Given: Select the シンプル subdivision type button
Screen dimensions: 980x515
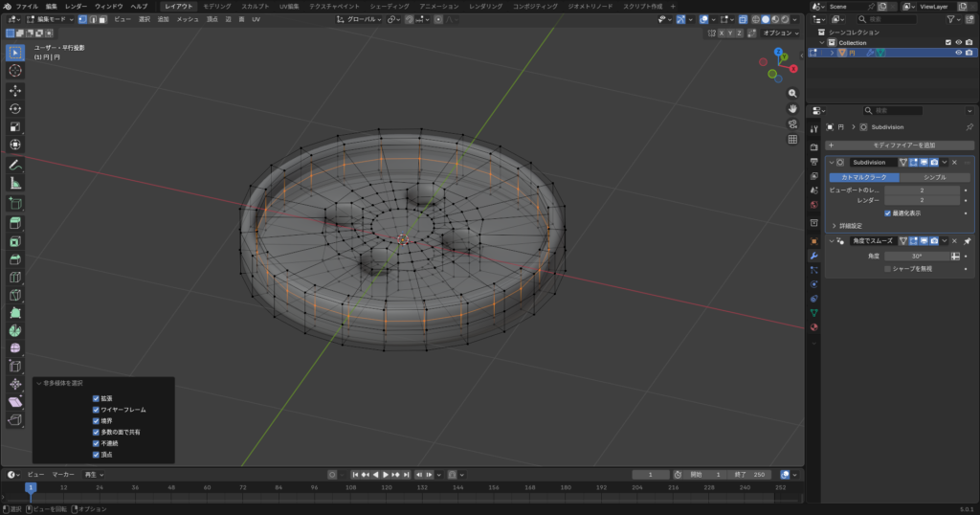Looking at the screenshot, I should pyautogui.click(x=935, y=177).
